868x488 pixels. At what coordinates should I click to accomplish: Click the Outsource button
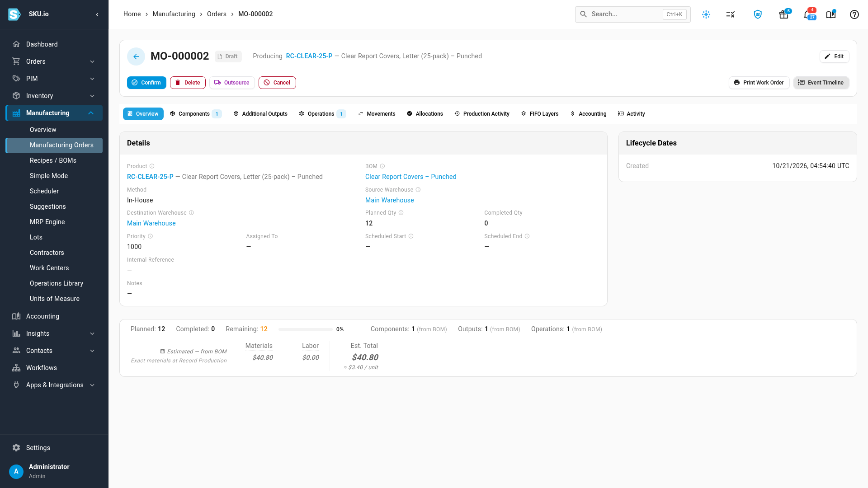point(232,83)
